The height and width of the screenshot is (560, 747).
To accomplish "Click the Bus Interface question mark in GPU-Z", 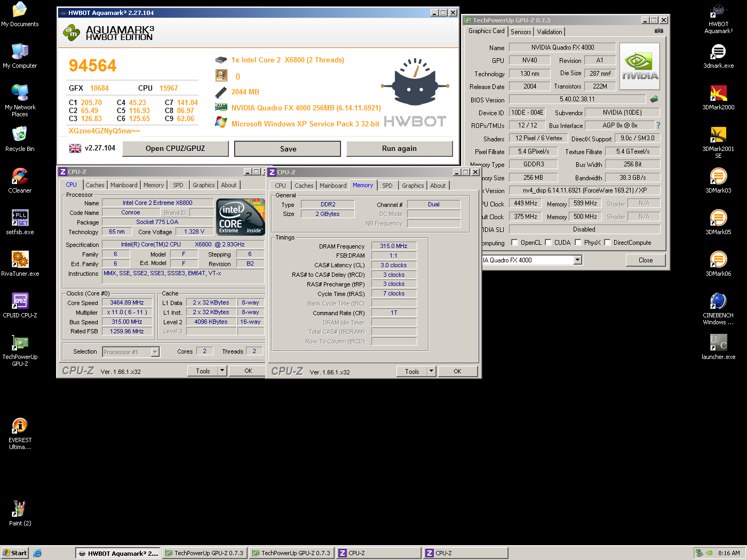I will pyautogui.click(x=658, y=125).
